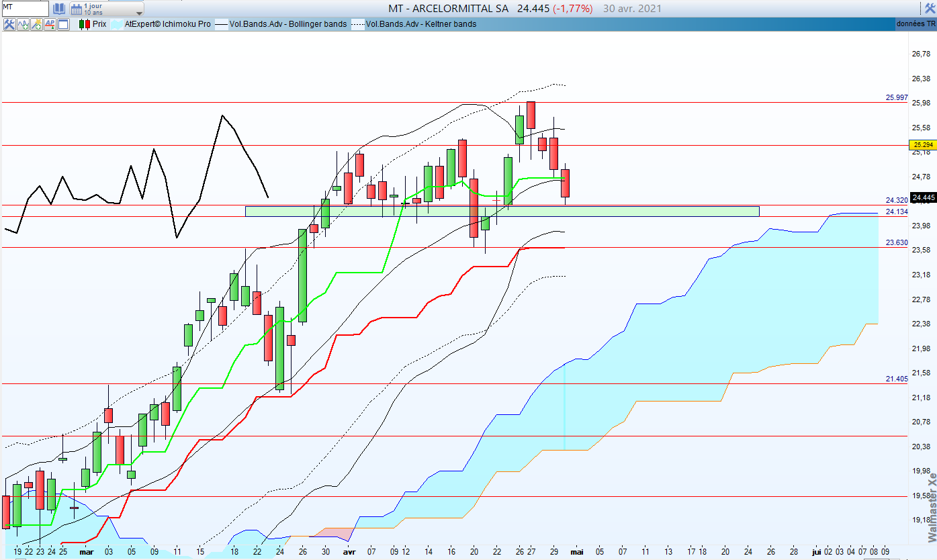This screenshot has height=560, width=937.
Task: Click the avr month label on time axis
Action: coord(349,552)
